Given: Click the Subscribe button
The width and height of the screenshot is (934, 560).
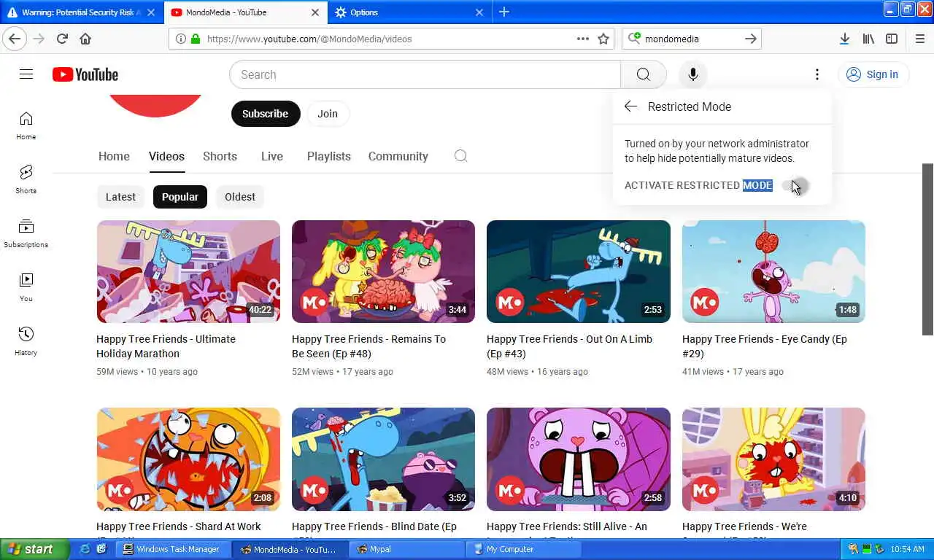Looking at the screenshot, I should [266, 114].
